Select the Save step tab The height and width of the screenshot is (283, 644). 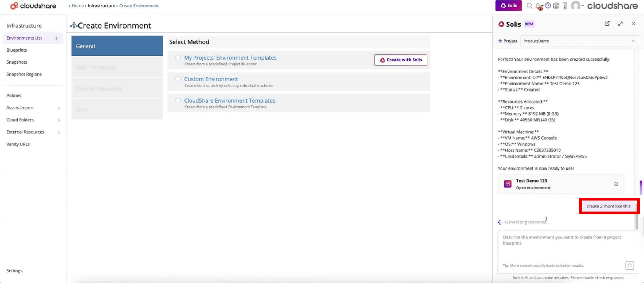pos(117,110)
